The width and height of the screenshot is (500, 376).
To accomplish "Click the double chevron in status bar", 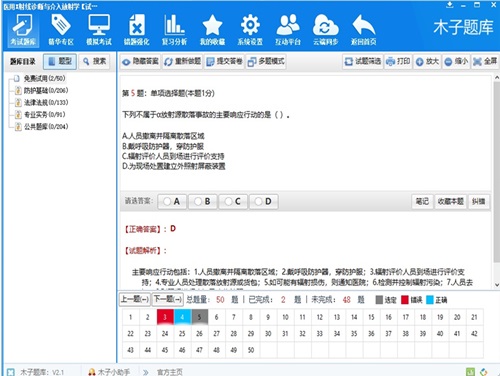I will point(146,372).
